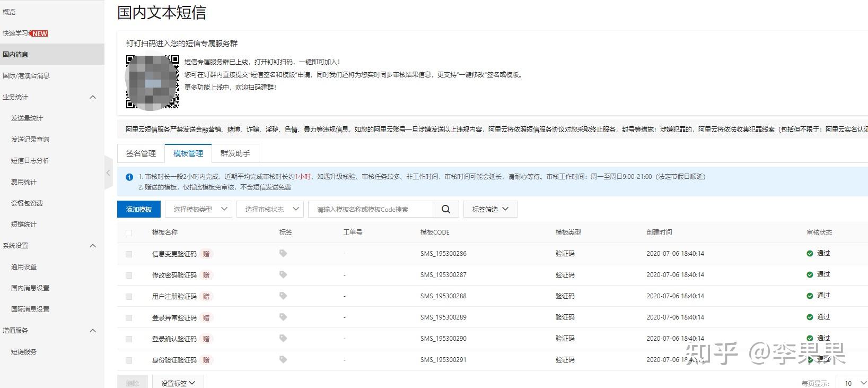The image size is (868, 388).
Task: Click the 添加模板 button
Action: [139, 209]
